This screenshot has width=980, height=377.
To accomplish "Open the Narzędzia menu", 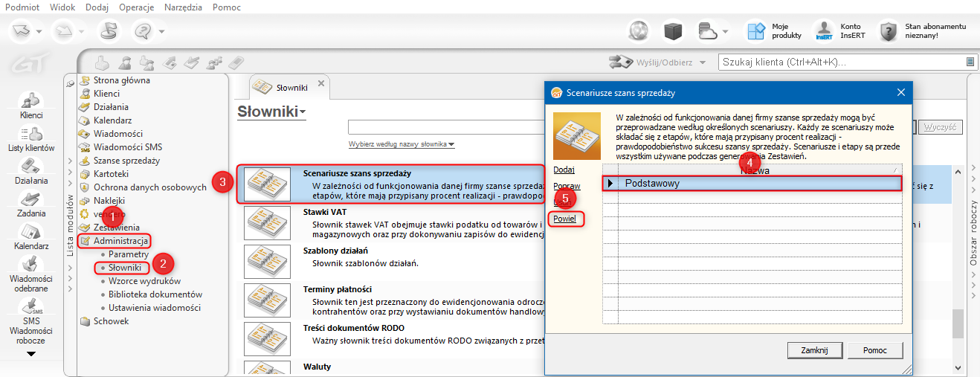I will coord(184,7).
